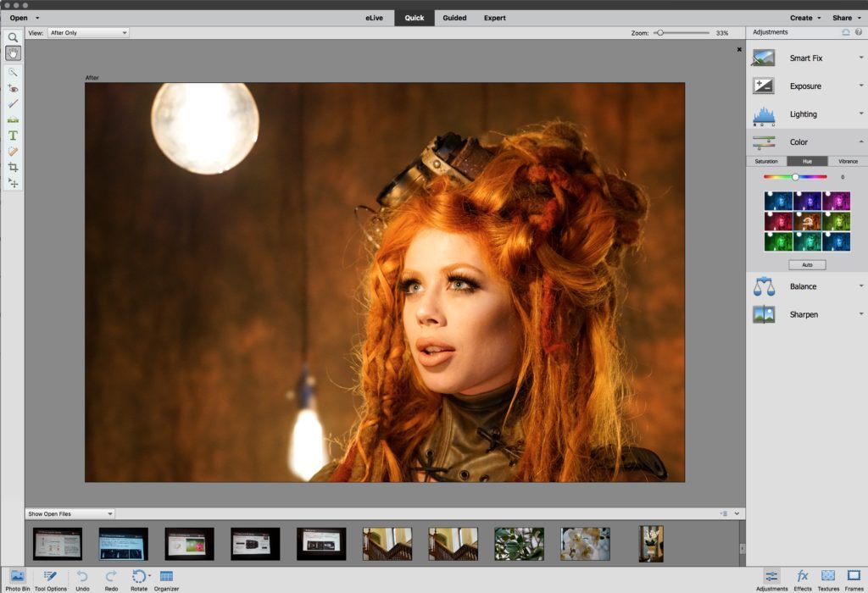Screen dimensions: 868x593
Task: Select the Move tool
Action: click(14, 183)
